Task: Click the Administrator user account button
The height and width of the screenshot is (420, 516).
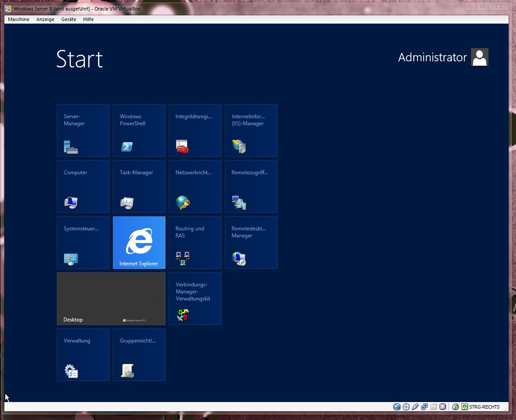Action: [x=443, y=57]
